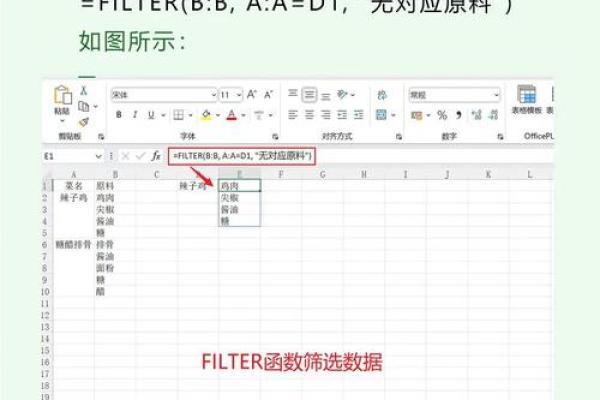This screenshot has width=600, height=400.
Task: Apply the Fill Color bucket
Action: coord(206,115)
